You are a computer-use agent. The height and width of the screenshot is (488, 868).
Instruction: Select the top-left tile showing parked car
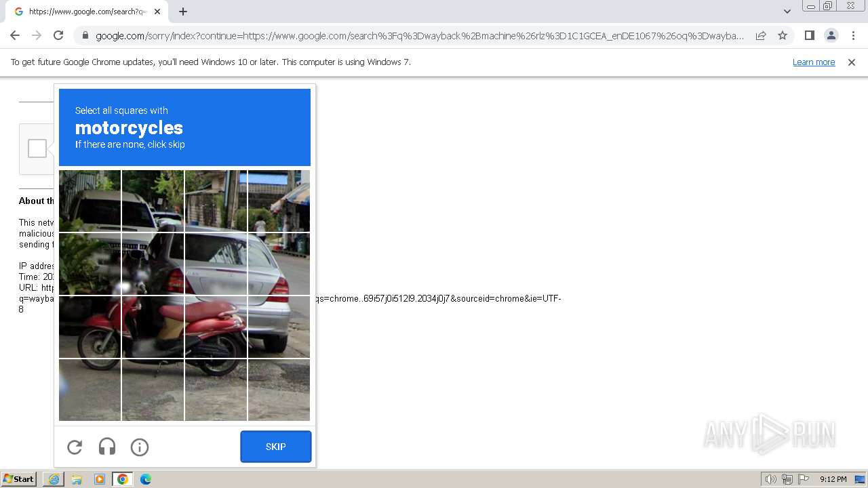click(90, 201)
